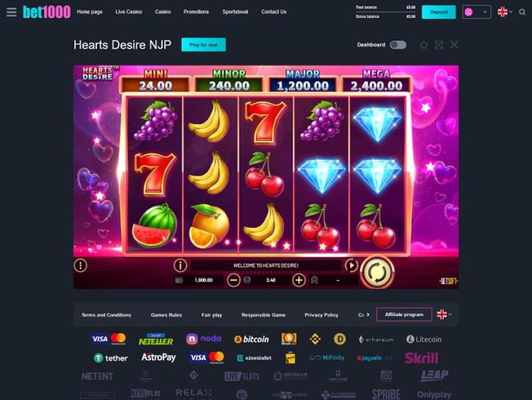Show more footer links with the arrow

(368, 315)
